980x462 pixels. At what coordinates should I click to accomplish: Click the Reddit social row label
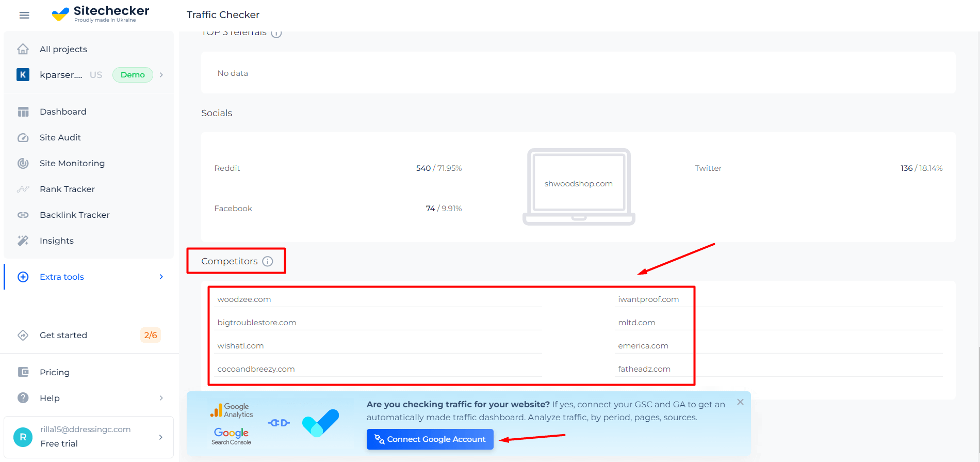pos(227,168)
